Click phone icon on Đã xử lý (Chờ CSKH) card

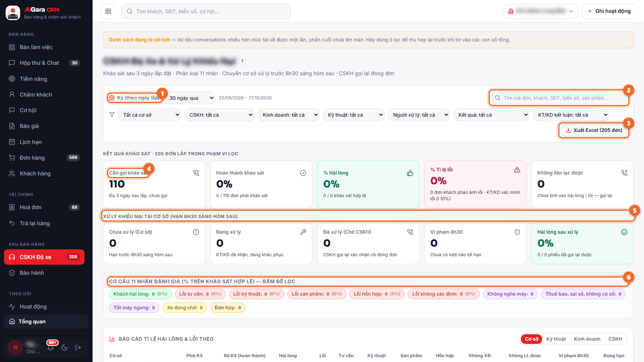click(410, 232)
